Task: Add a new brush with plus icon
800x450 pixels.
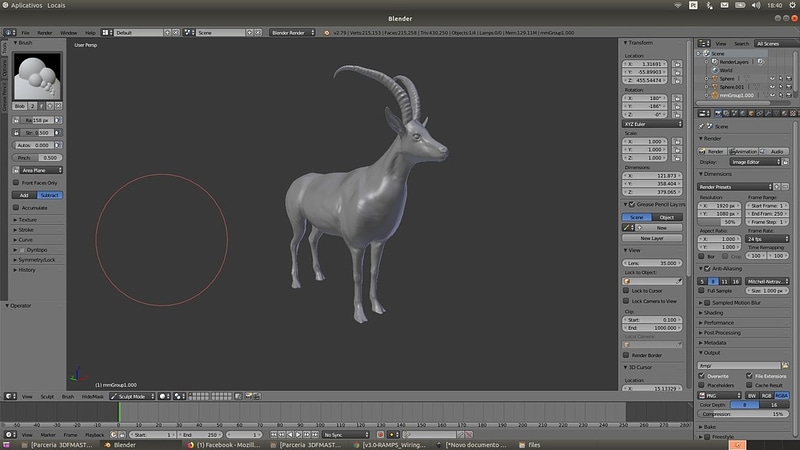Action: (50, 106)
